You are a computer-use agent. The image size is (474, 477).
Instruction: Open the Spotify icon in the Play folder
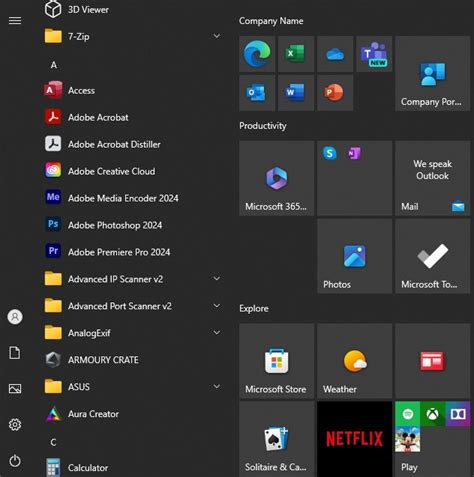click(408, 414)
